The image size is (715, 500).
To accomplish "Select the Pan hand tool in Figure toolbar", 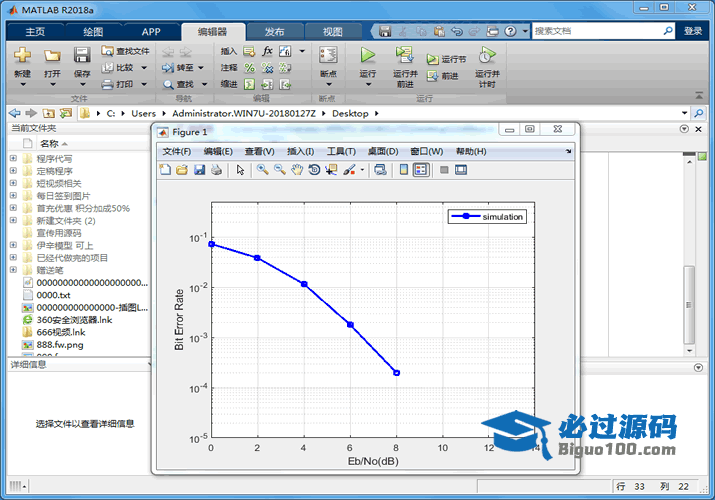I will click(x=297, y=170).
